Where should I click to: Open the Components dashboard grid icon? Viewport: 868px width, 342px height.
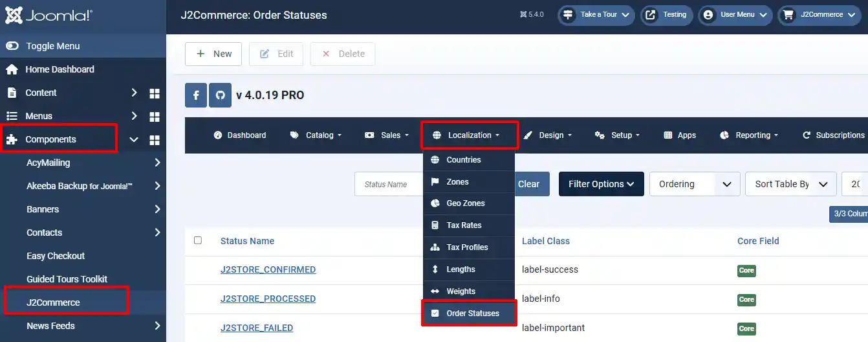coord(155,140)
